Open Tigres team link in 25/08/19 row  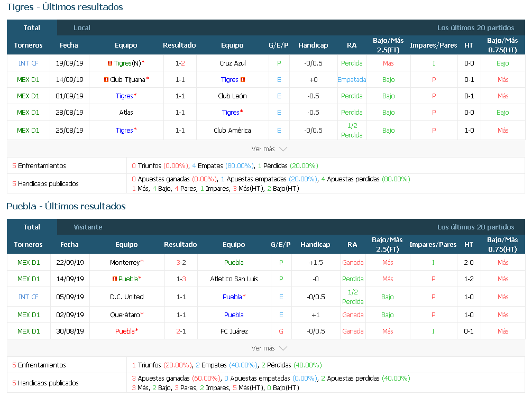[124, 130]
